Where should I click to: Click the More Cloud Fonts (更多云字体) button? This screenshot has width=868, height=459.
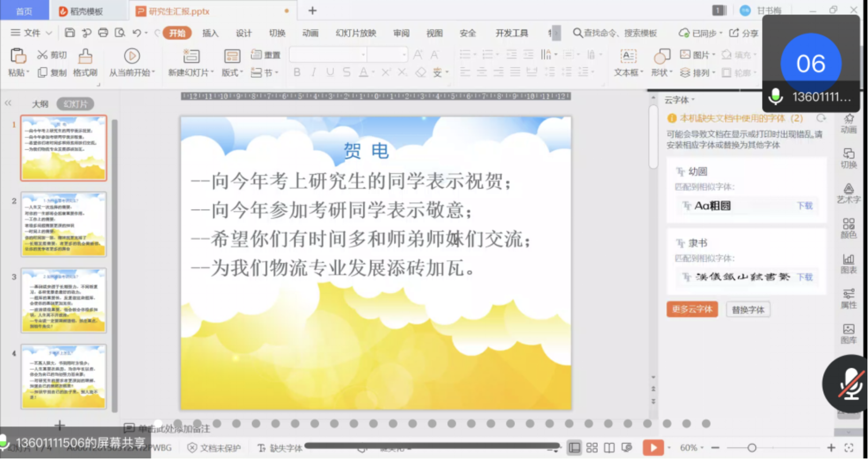pos(692,309)
